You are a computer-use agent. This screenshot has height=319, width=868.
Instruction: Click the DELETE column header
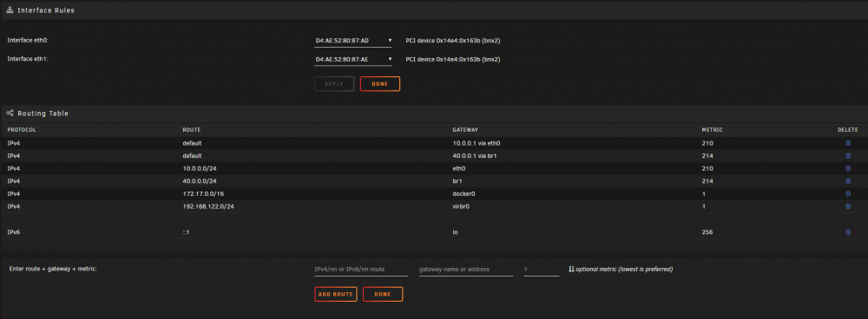pyautogui.click(x=848, y=130)
